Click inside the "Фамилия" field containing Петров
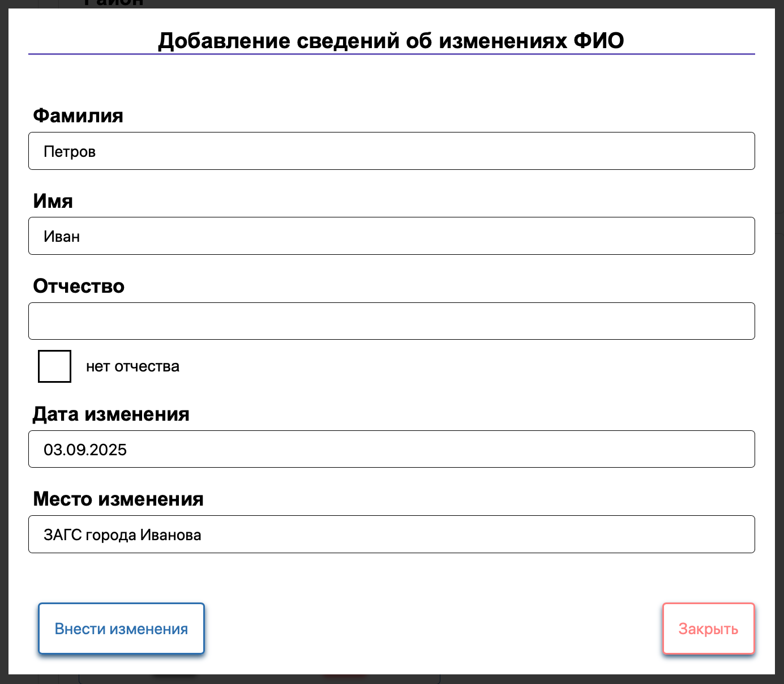The width and height of the screenshot is (784, 684). (x=392, y=151)
